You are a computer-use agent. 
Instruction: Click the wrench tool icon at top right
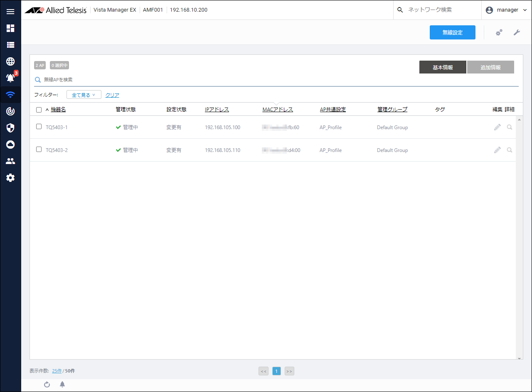[517, 32]
